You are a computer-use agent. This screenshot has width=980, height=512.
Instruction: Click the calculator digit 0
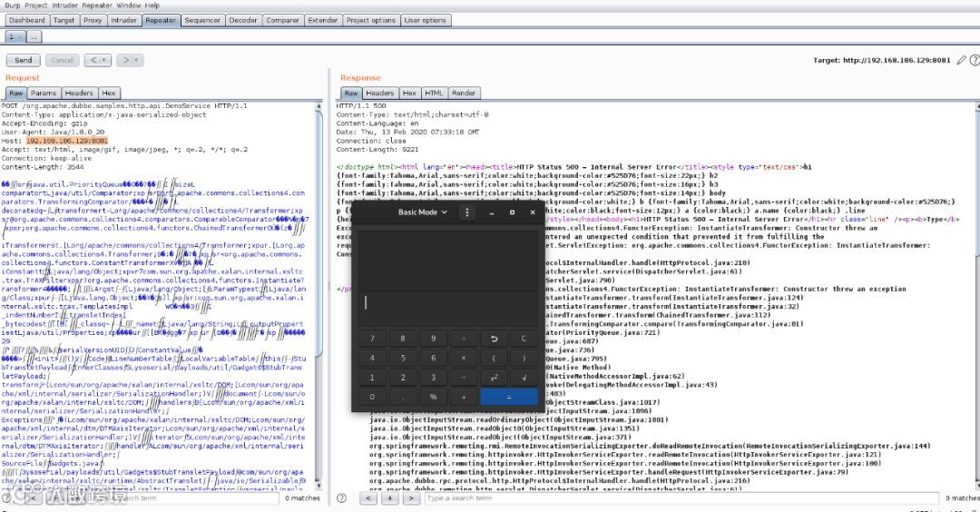click(x=373, y=397)
